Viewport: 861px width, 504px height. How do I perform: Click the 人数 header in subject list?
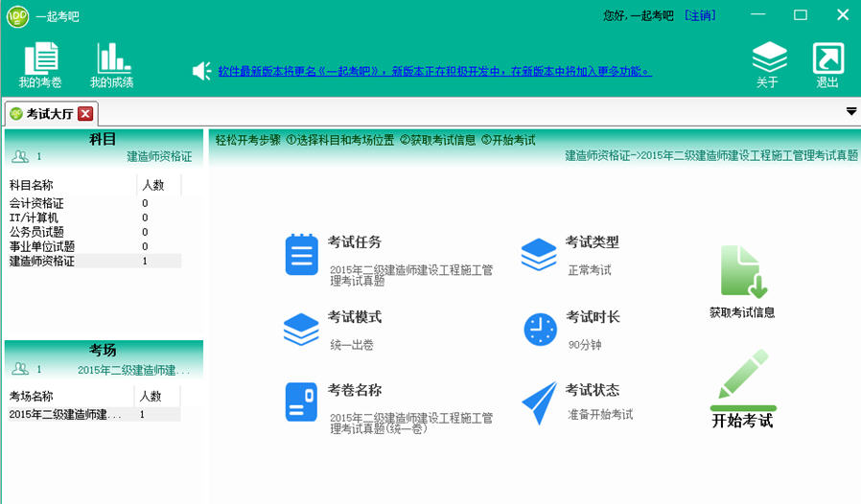point(159,185)
